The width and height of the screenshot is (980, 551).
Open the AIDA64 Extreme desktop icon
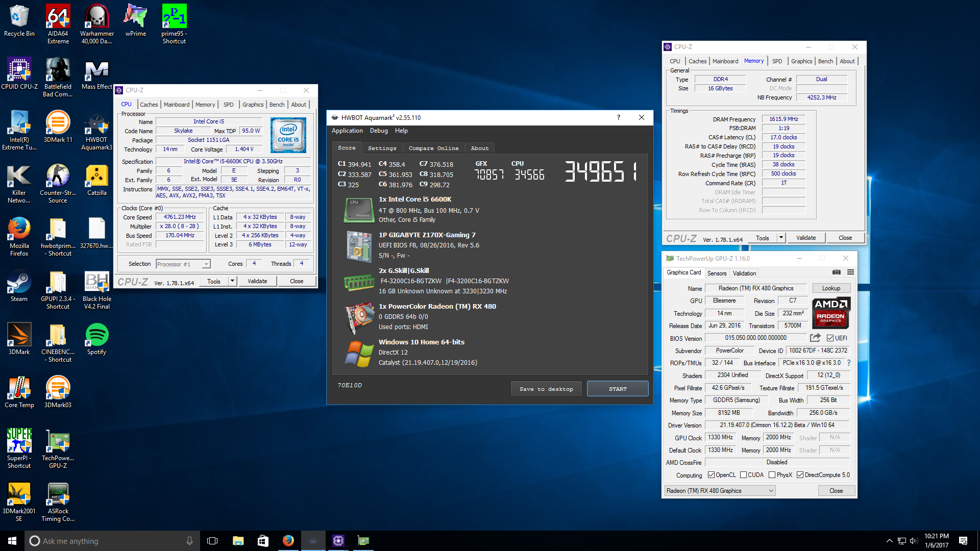point(58,24)
